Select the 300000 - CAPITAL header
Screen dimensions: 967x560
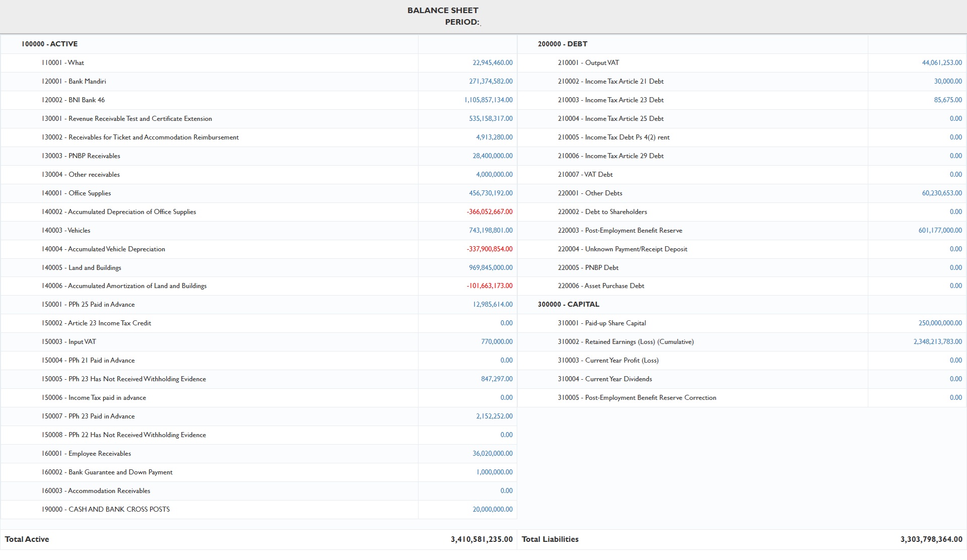[x=569, y=305]
